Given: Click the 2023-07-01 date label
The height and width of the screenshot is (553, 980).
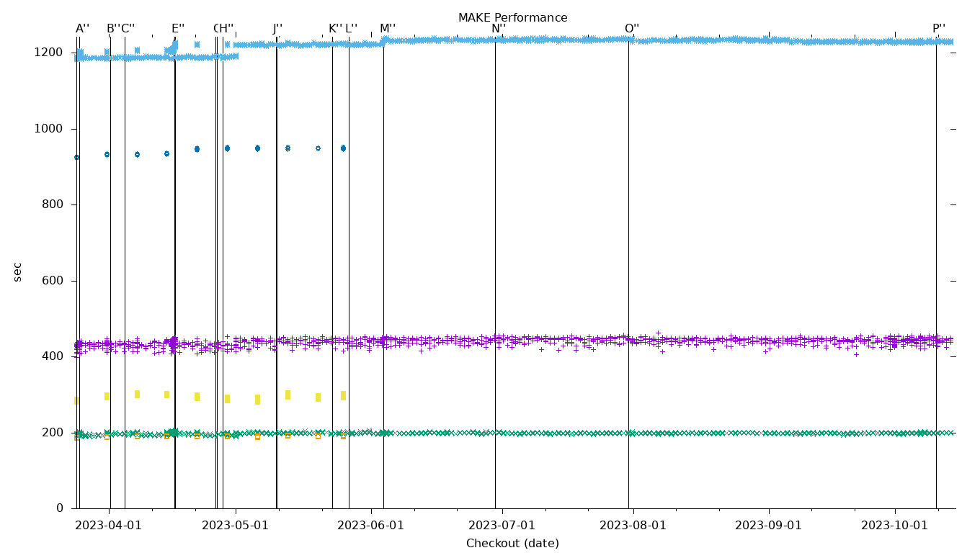Looking at the screenshot, I should (x=502, y=526).
